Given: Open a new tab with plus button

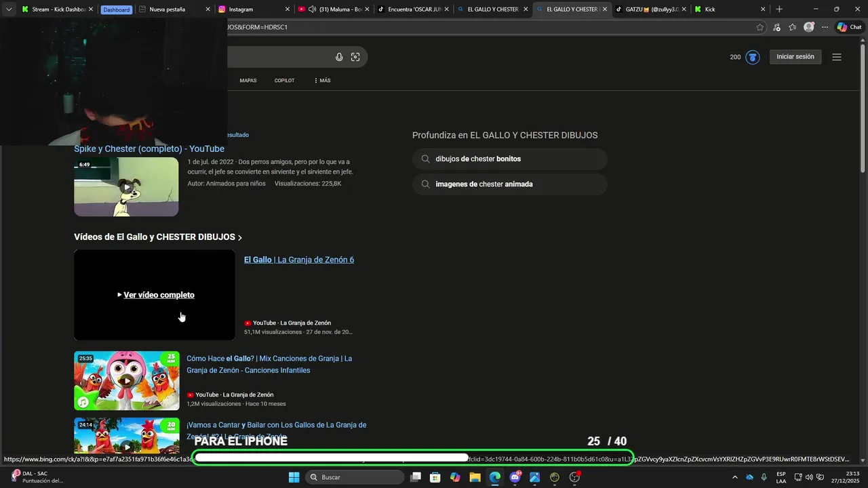Looking at the screenshot, I should click(x=779, y=9).
